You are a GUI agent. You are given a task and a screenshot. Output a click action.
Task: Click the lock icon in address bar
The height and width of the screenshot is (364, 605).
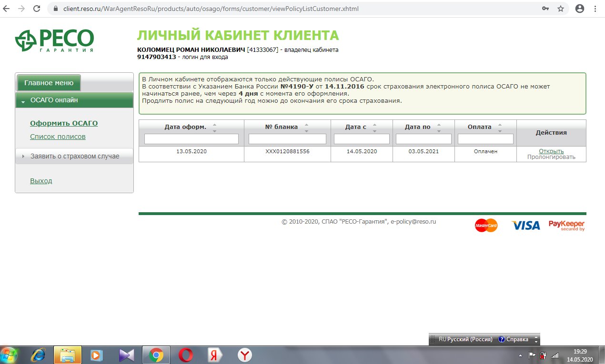(56, 9)
